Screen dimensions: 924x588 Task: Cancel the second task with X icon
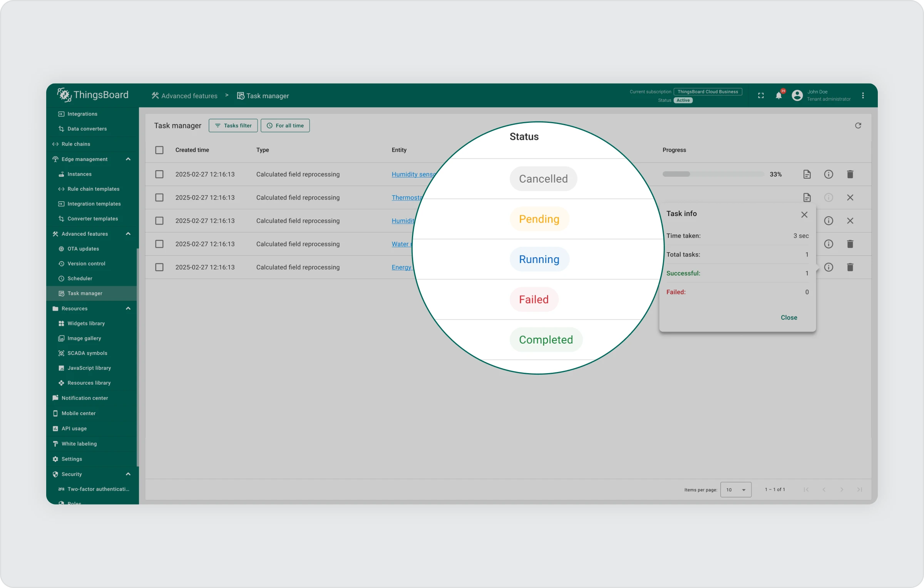pos(850,198)
